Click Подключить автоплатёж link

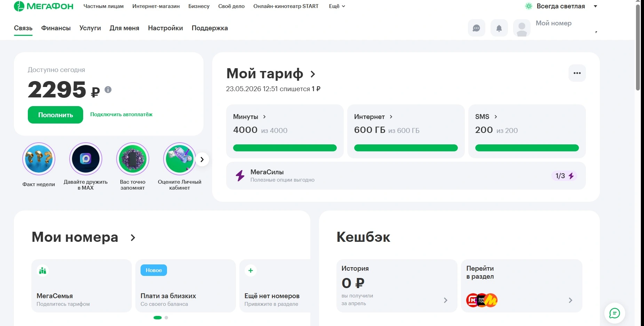coord(121,114)
